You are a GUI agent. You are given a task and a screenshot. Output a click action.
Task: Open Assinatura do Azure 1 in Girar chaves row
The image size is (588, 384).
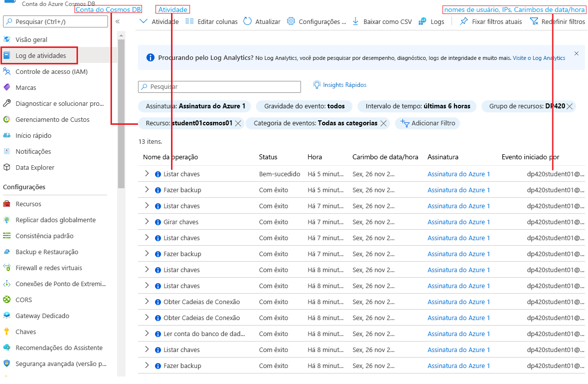[x=458, y=222]
